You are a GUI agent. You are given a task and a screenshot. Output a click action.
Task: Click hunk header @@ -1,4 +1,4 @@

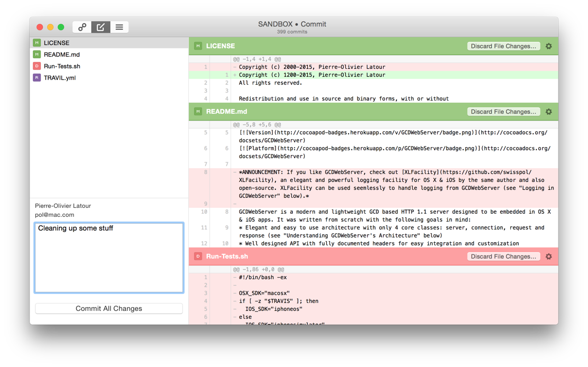click(257, 59)
